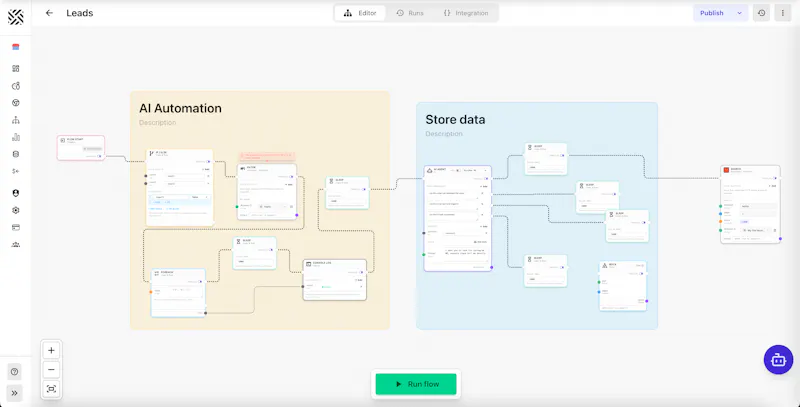
Task: Open the dollar variables icon in sidebar
Action: click(15, 171)
